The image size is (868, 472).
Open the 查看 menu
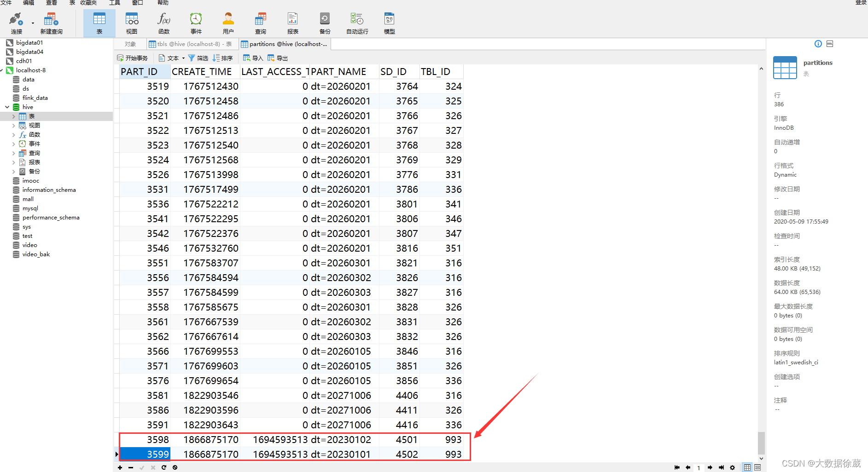(51, 2)
